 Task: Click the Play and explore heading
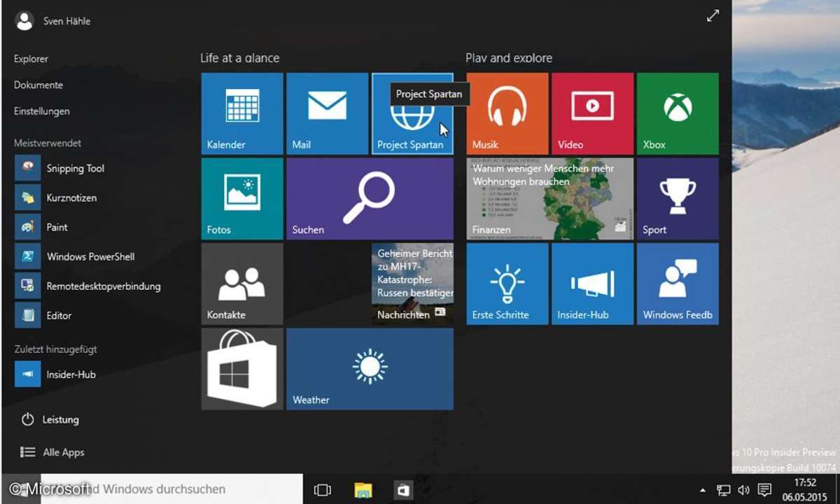(x=509, y=58)
